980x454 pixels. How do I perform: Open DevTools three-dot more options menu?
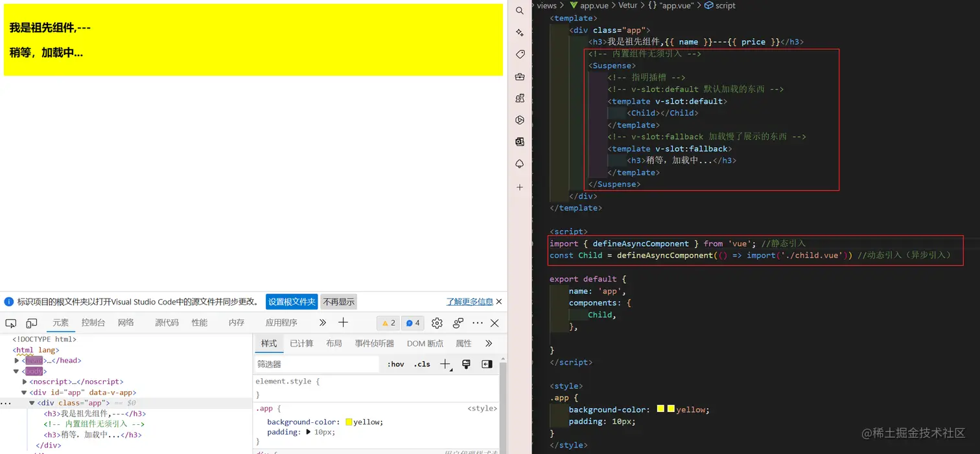click(x=478, y=323)
